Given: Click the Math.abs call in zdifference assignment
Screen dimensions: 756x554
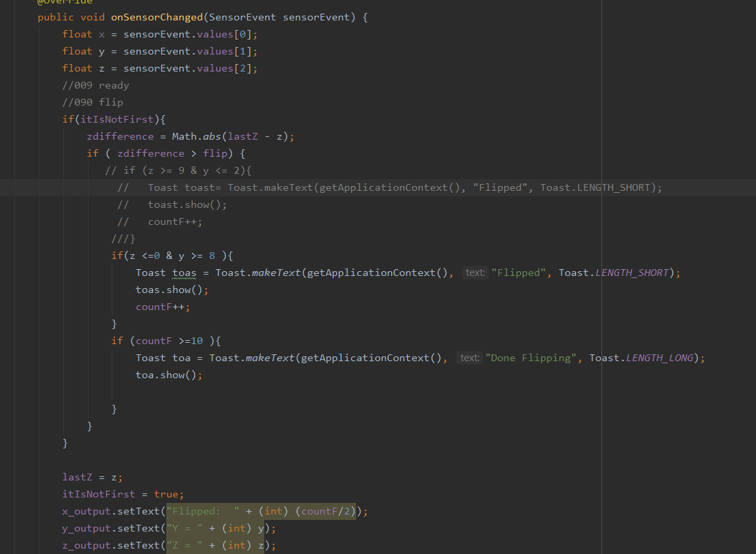Looking at the screenshot, I should coord(196,136).
